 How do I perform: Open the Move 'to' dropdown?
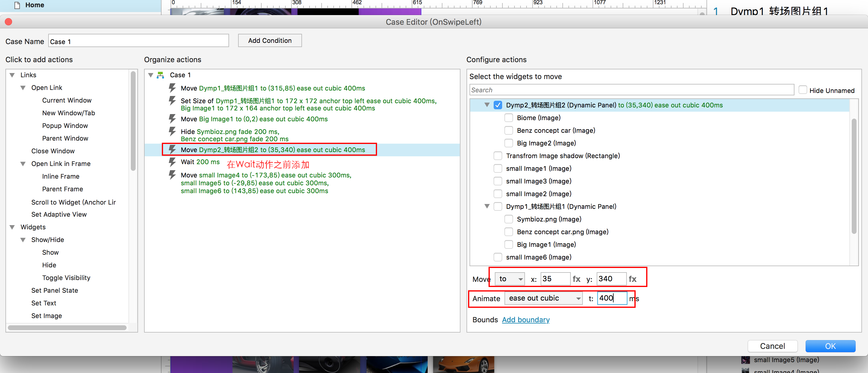click(x=509, y=279)
